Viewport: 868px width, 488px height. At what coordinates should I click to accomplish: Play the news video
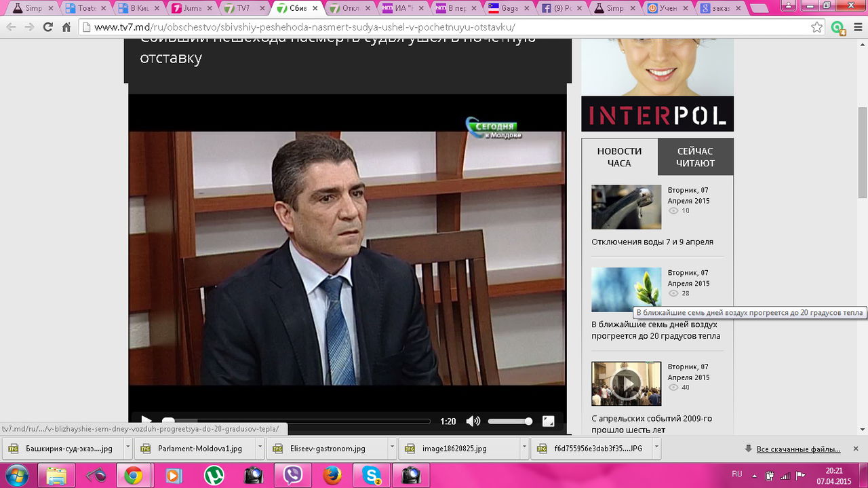[146, 421]
